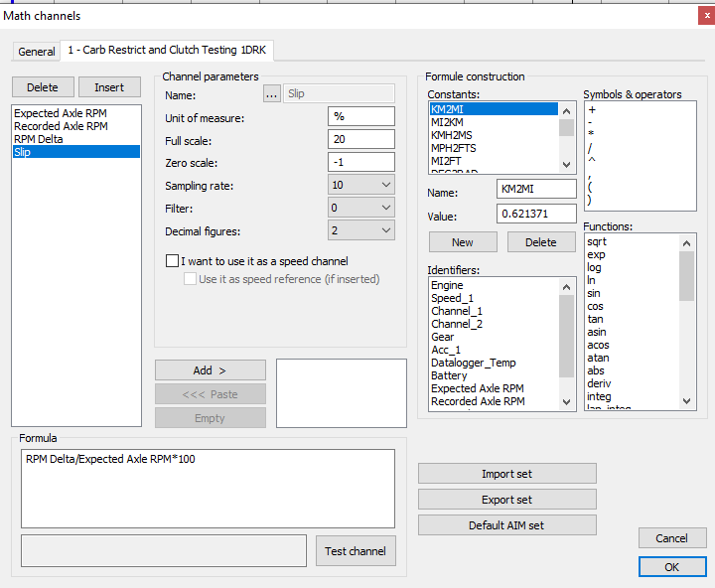The width and height of the screenshot is (715, 588).
Task: Click the New constant button
Action: tap(463, 242)
